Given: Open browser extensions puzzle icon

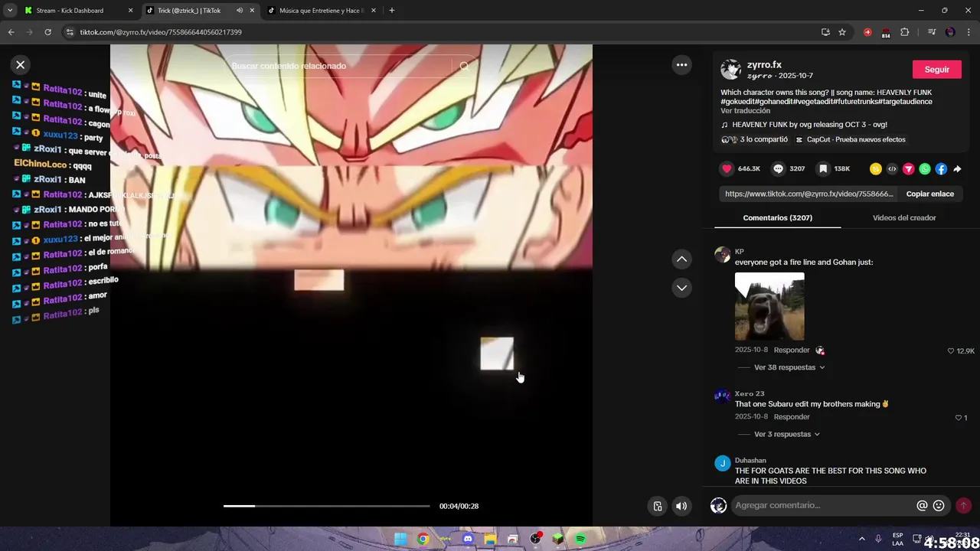Looking at the screenshot, I should (x=905, y=32).
